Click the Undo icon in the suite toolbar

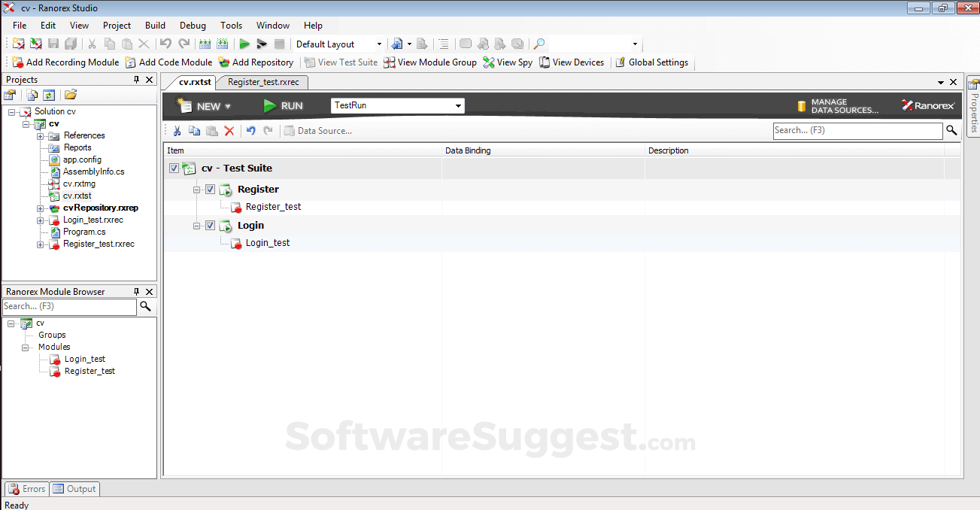point(250,131)
